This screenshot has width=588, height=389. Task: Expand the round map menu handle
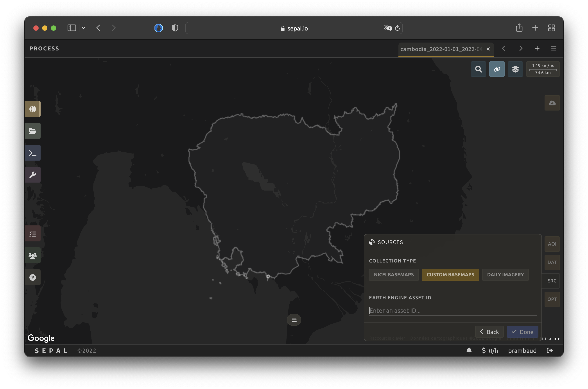coord(294,320)
